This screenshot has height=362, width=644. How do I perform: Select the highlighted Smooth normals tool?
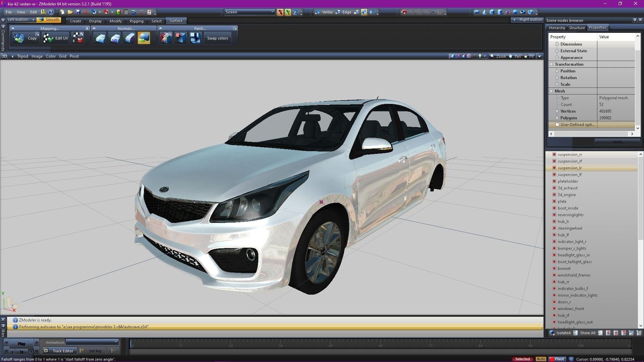point(144,38)
